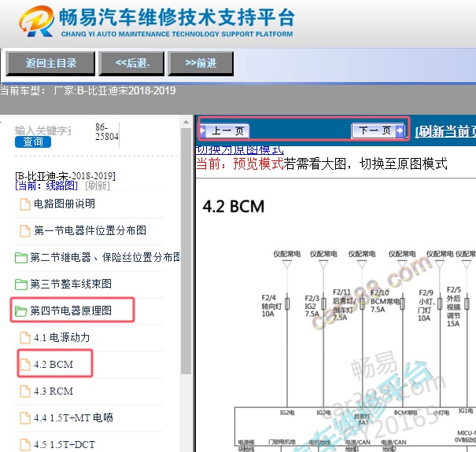Screen dimensions: 476x452
Task: Open 4.4 1.5T+MT 电喷 page
Action: 73,418
